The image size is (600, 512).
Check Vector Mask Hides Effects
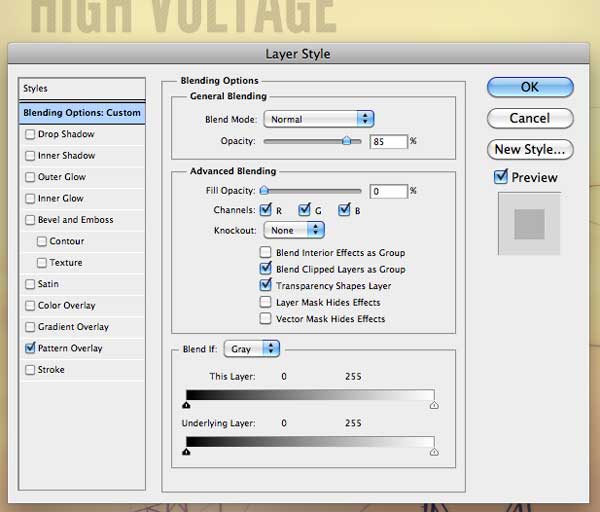265,318
